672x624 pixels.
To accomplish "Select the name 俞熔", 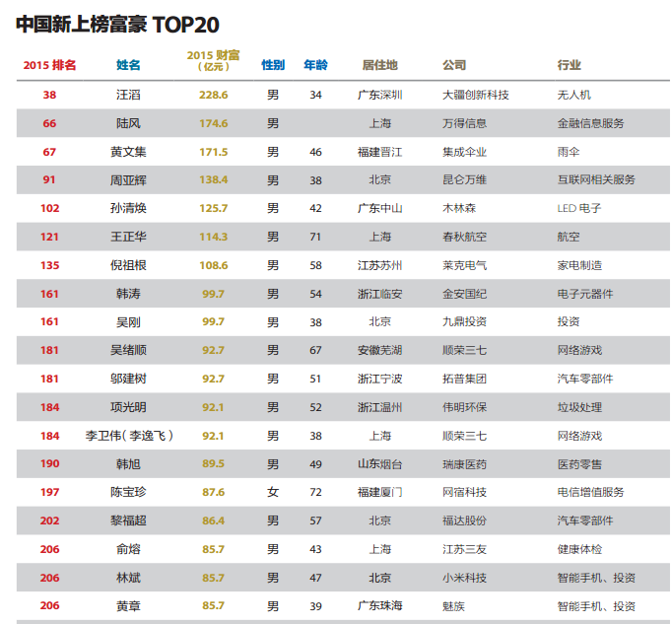I will pos(128,549).
